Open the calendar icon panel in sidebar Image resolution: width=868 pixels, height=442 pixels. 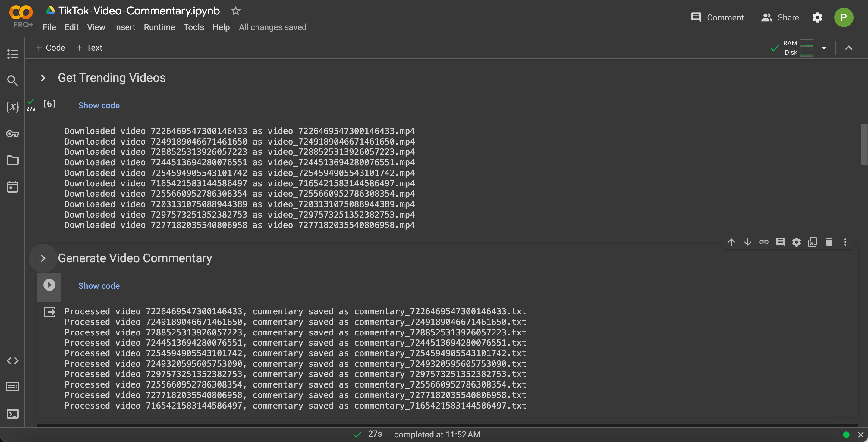(12, 186)
